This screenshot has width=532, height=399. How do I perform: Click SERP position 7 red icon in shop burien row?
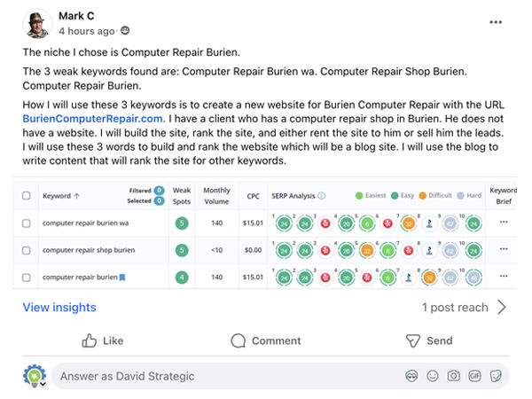click(x=409, y=251)
